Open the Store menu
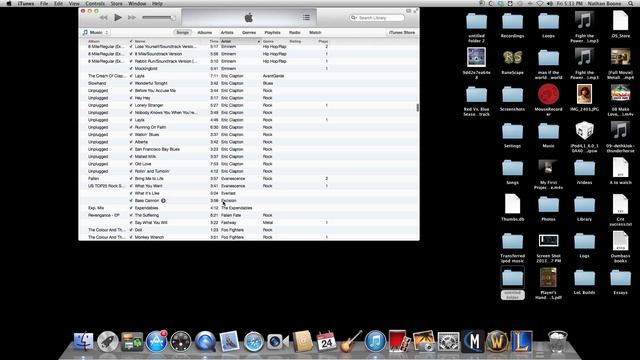640x360 pixels. click(116, 3)
